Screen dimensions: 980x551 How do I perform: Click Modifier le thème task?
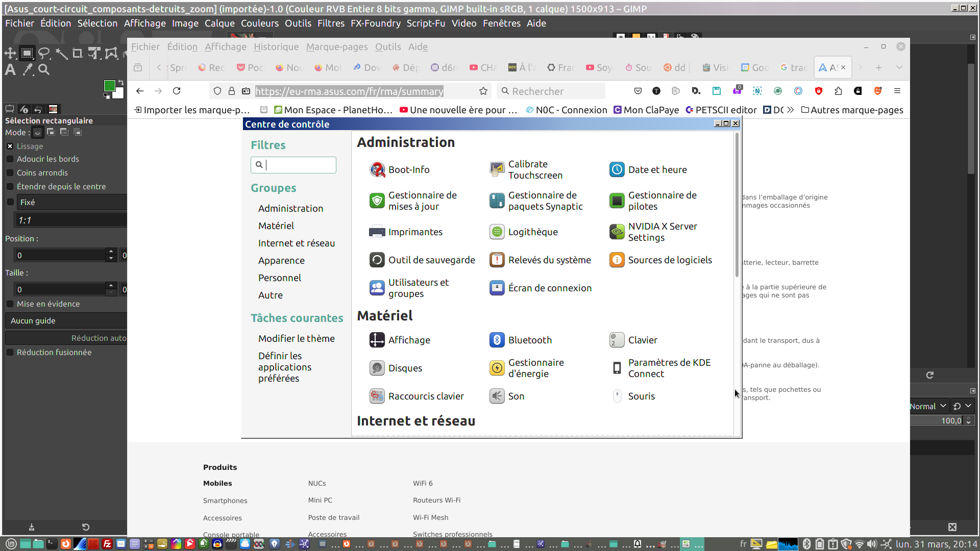[296, 338]
